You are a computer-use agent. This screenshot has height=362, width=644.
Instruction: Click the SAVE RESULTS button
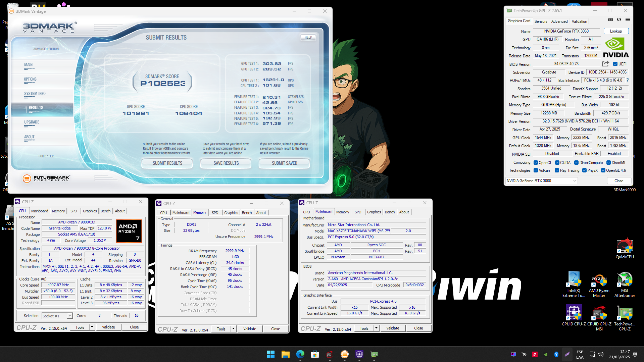226,163
